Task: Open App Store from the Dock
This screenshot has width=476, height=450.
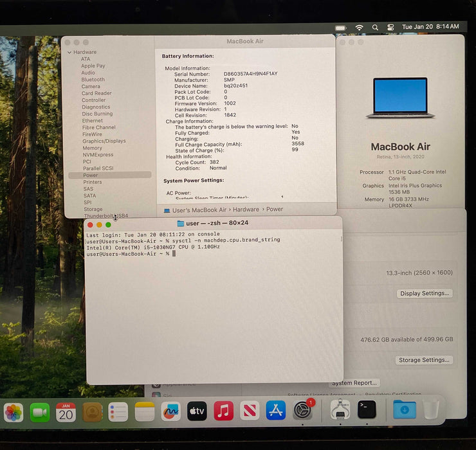Action: tap(276, 410)
